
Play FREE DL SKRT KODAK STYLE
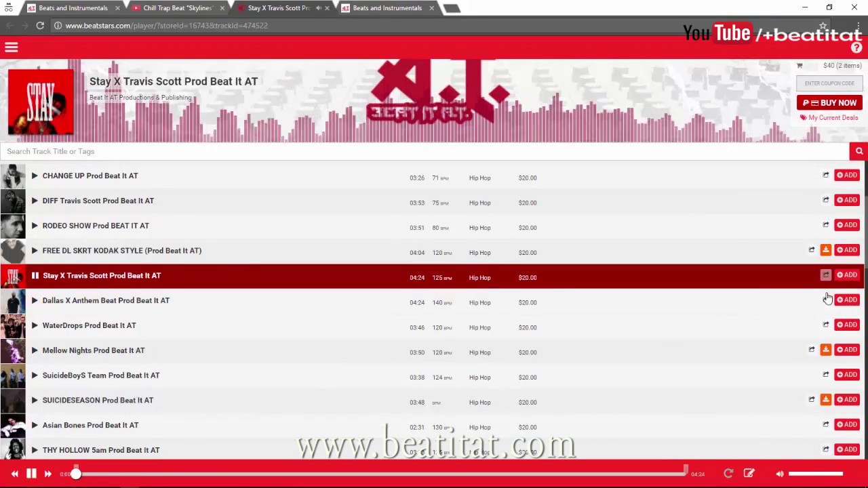[35, 251]
